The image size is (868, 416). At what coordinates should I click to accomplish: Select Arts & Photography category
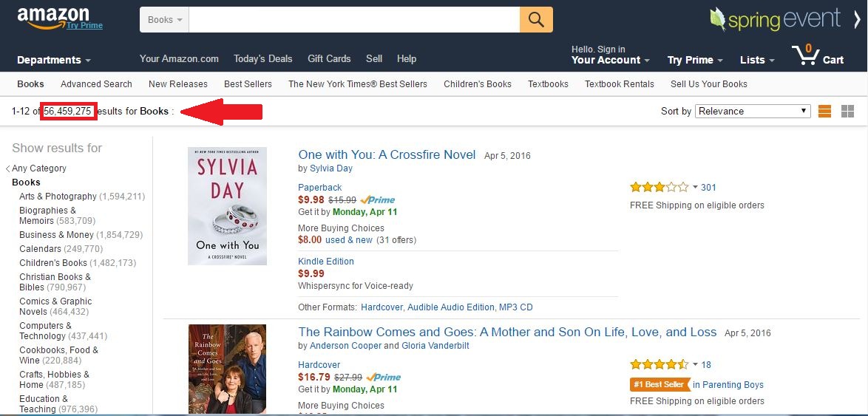58,197
